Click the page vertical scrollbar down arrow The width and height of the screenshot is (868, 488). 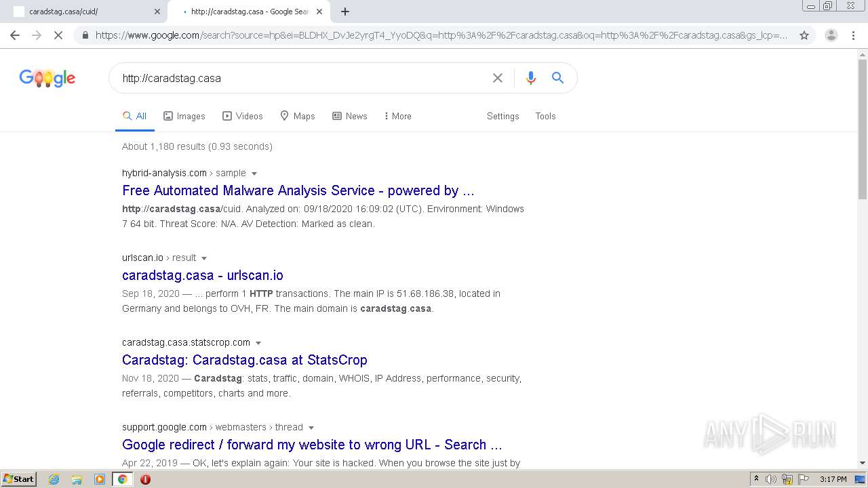pyautogui.click(x=863, y=464)
